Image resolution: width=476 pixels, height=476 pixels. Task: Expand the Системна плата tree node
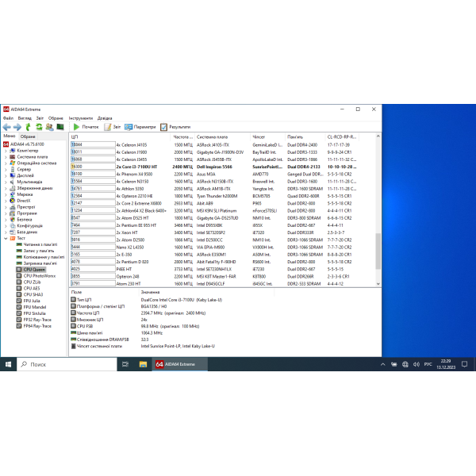[x=6, y=157]
